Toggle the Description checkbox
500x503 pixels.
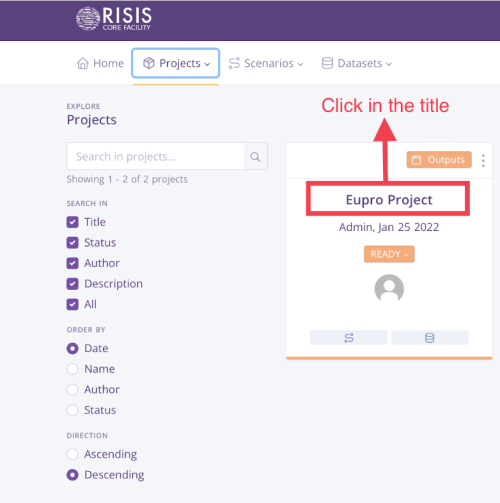pyautogui.click(x=72, y=284)
